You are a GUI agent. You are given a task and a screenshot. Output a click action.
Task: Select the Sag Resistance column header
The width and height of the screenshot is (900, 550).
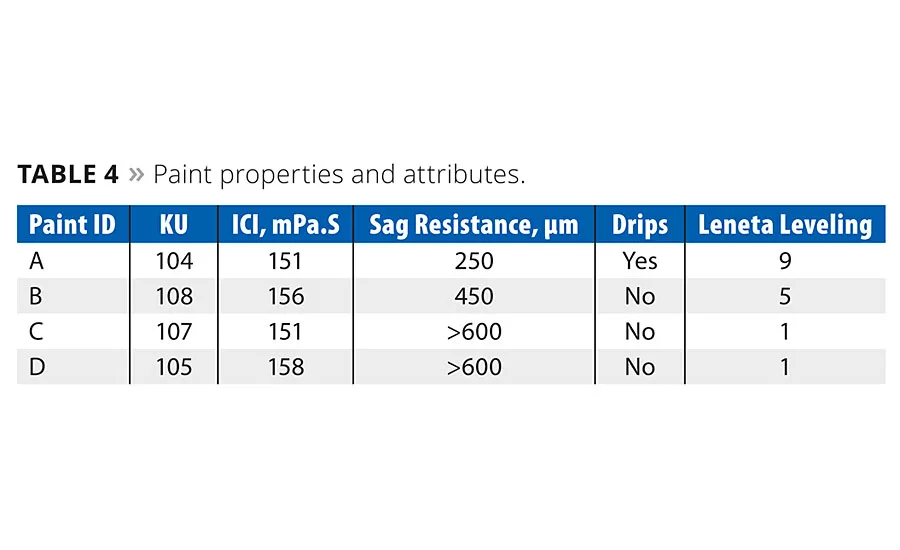(474, 224)
